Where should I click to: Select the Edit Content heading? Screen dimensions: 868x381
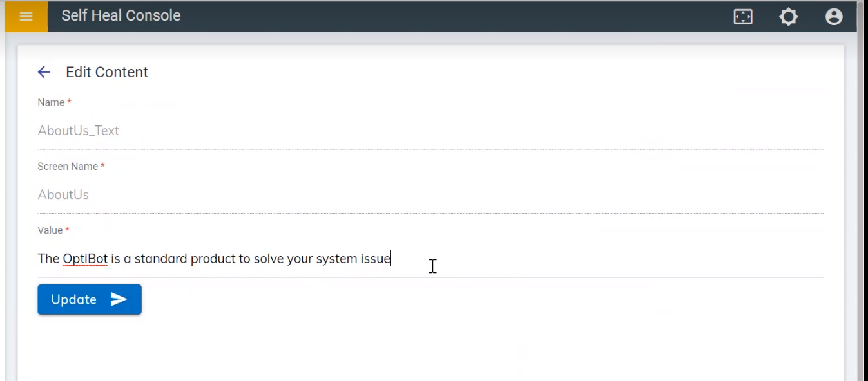[x=107, y=72]
